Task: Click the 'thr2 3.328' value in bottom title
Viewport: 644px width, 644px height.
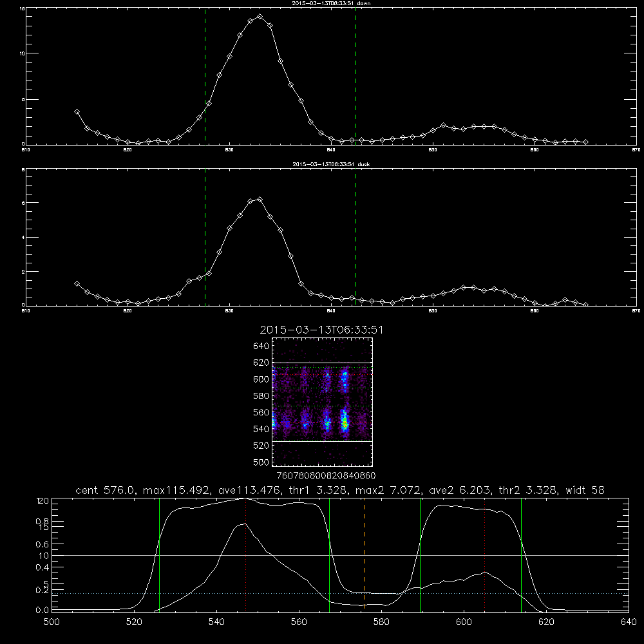Action: click(528, 490)
